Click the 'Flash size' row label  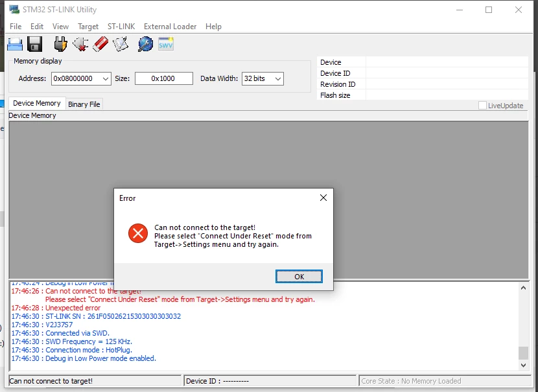(335, 95)
